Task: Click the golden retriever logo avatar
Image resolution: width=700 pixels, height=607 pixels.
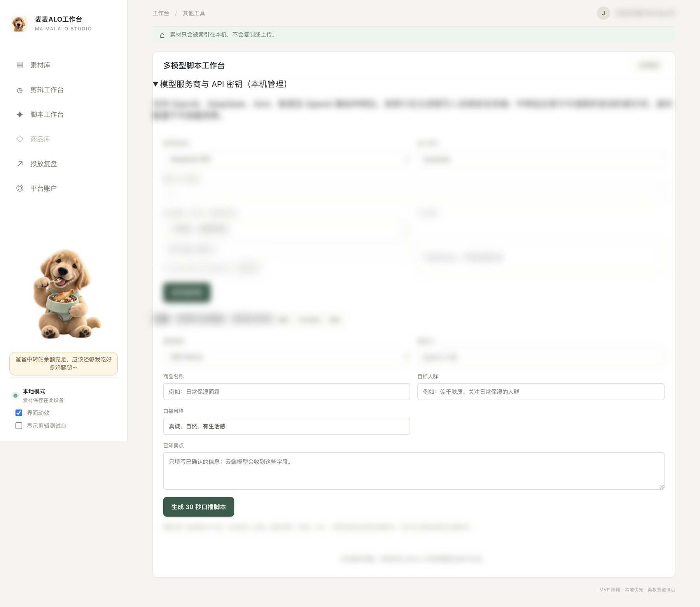Action: tap(19, 23)
